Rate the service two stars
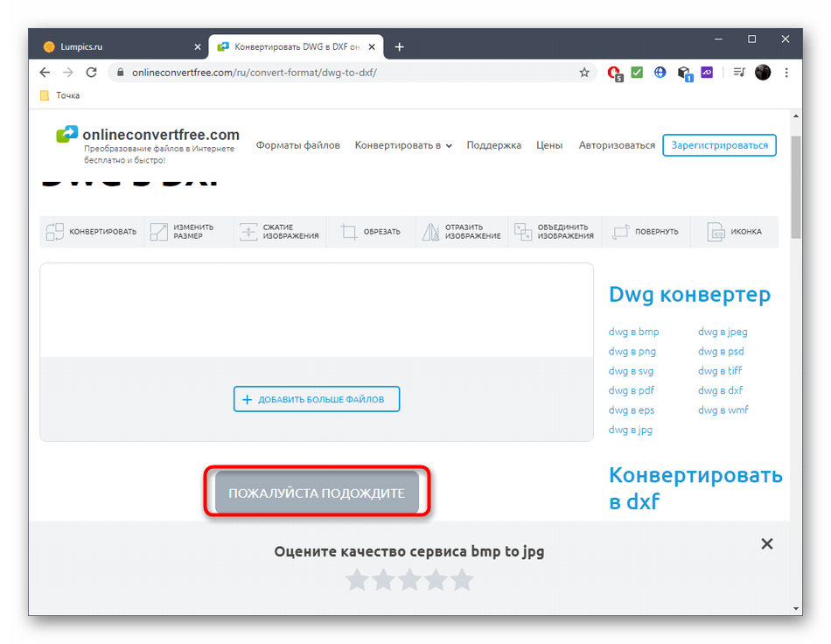This screenshot has width=831, height=644. [x=383, y=579]
